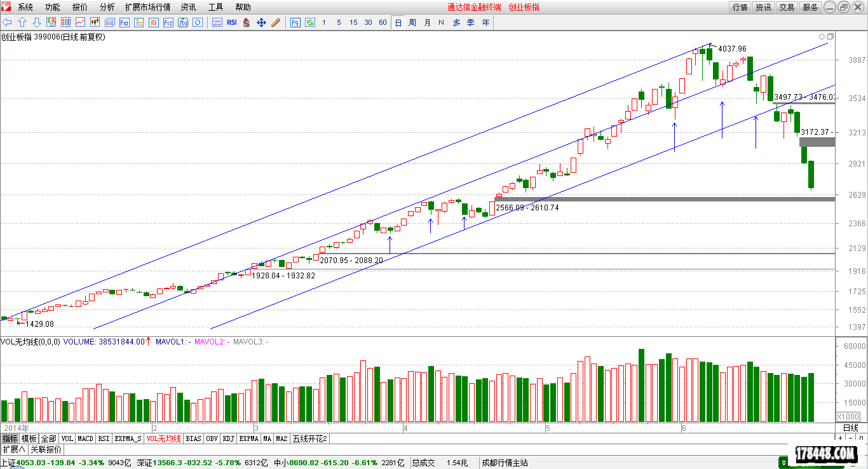Click the 服务 button
The width and height of the screenshot is (868, 469).
click(x=810, y=7)
